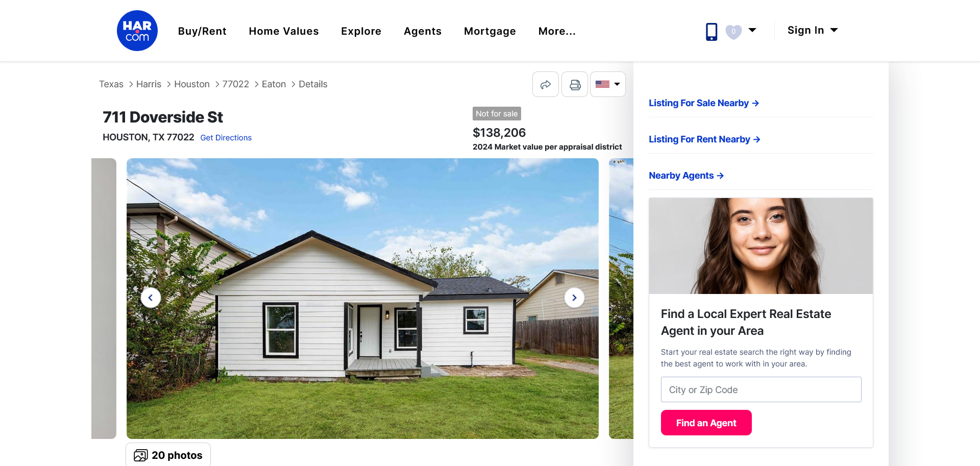This screenshot has width=980, height=466.
Task: Click the City or Zip Code field
Action: tap(761, 389)
